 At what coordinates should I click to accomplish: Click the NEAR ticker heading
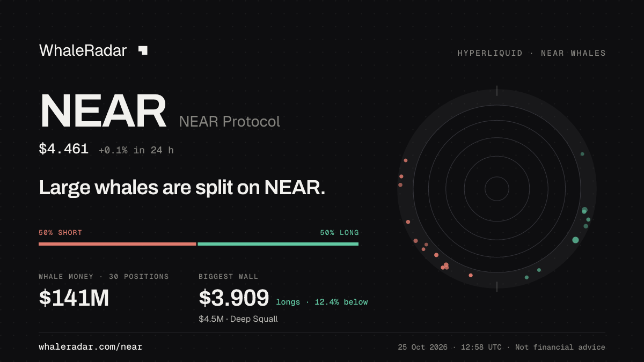pos(103,111)
